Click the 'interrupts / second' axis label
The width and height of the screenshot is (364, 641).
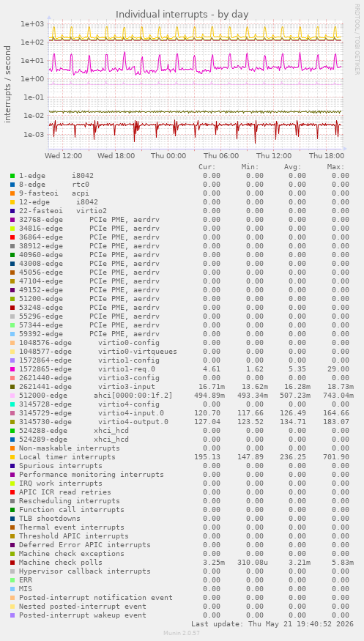click(8, 84)
